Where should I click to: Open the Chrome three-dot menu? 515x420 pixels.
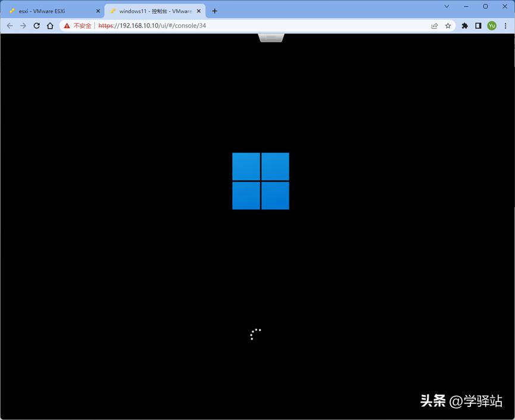[x=505, y=26]
